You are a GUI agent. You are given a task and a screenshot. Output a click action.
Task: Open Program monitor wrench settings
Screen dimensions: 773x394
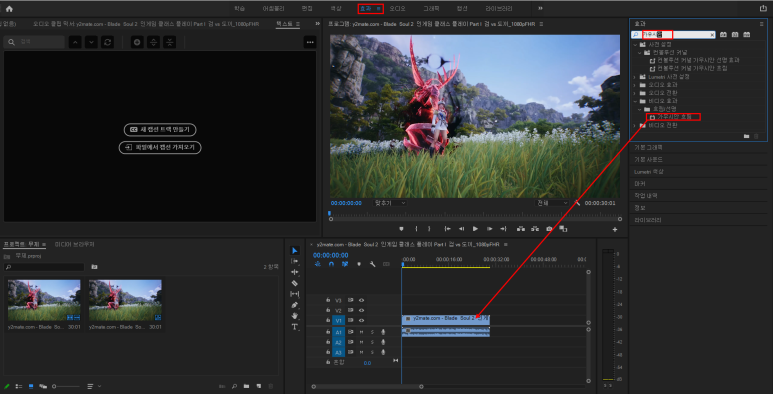(x=577, y=203)
